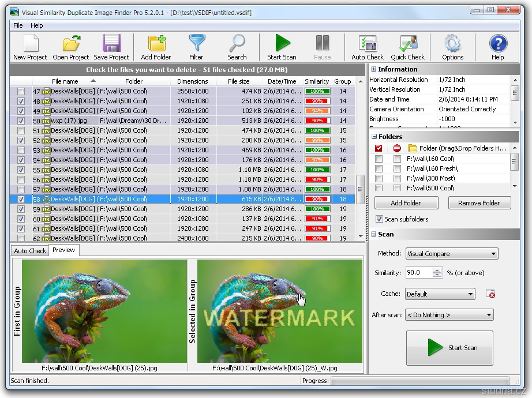Switch to the Auto Check tab
This screenshot has width=532, height=398.
pyautogui.click(x=30, y=251)
